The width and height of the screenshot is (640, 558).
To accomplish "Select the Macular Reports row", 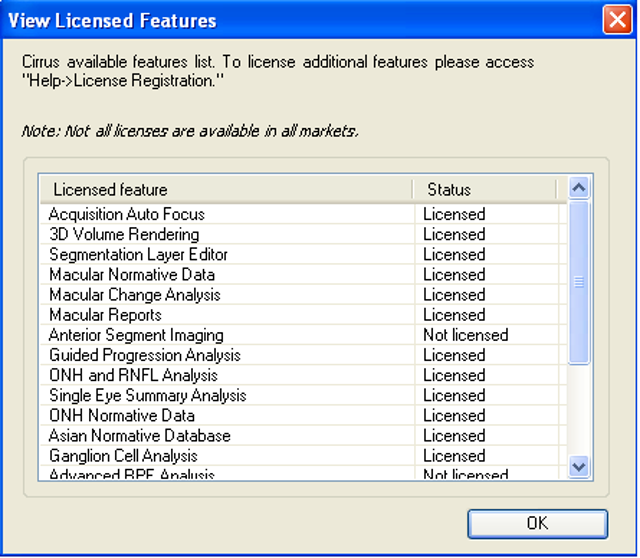I will coord(303,315).
